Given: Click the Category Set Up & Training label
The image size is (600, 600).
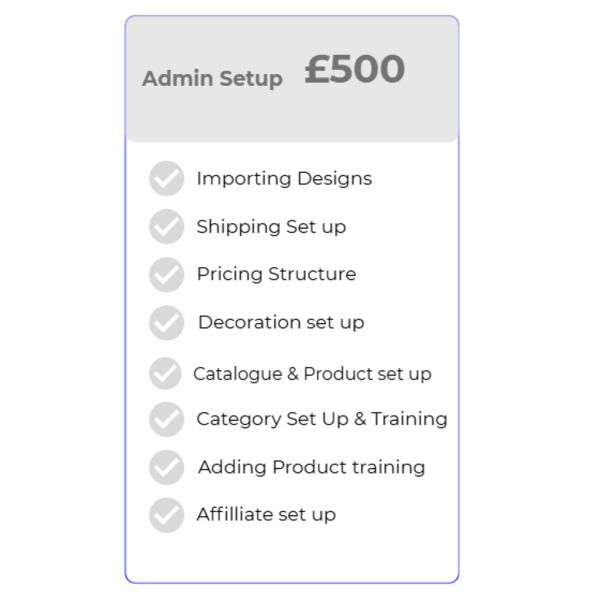Looking at the screenshot, I should [321, 419].
